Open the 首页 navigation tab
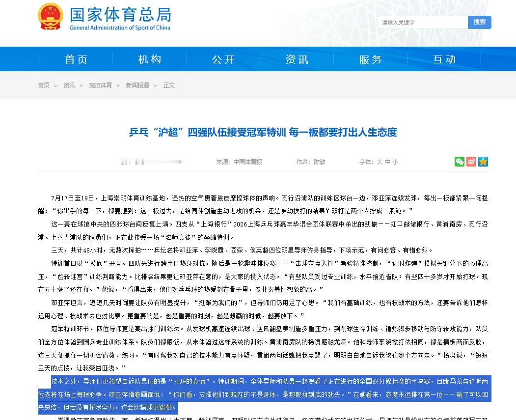The height and width of the screenshot is (420, 516). pos(76,59)
